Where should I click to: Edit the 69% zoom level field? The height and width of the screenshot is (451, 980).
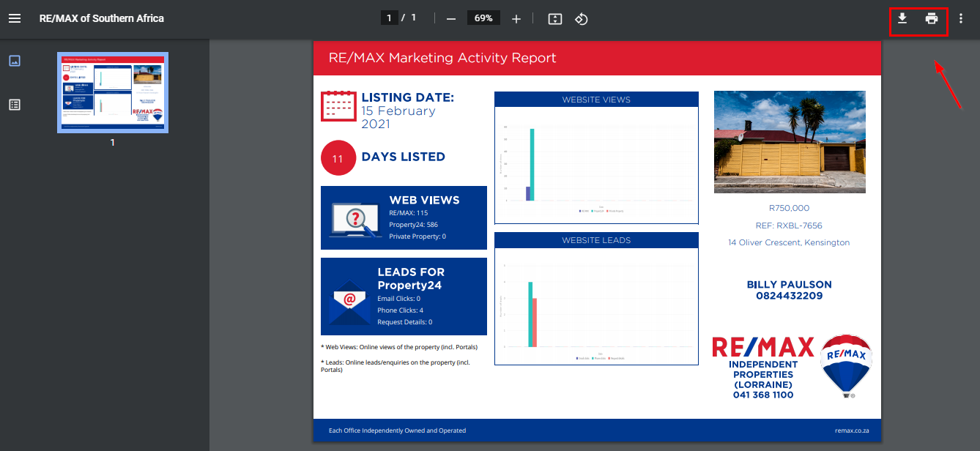pos(483,18)
